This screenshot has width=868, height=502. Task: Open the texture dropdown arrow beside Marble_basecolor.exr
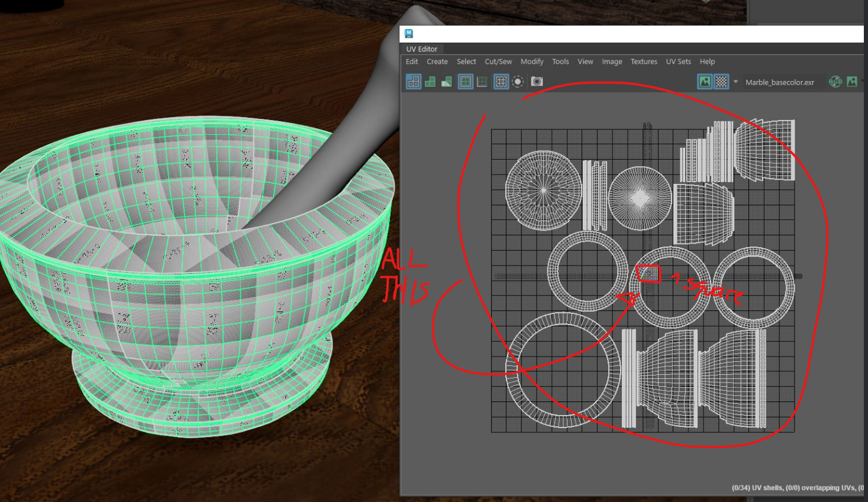(x=735, y=82)
